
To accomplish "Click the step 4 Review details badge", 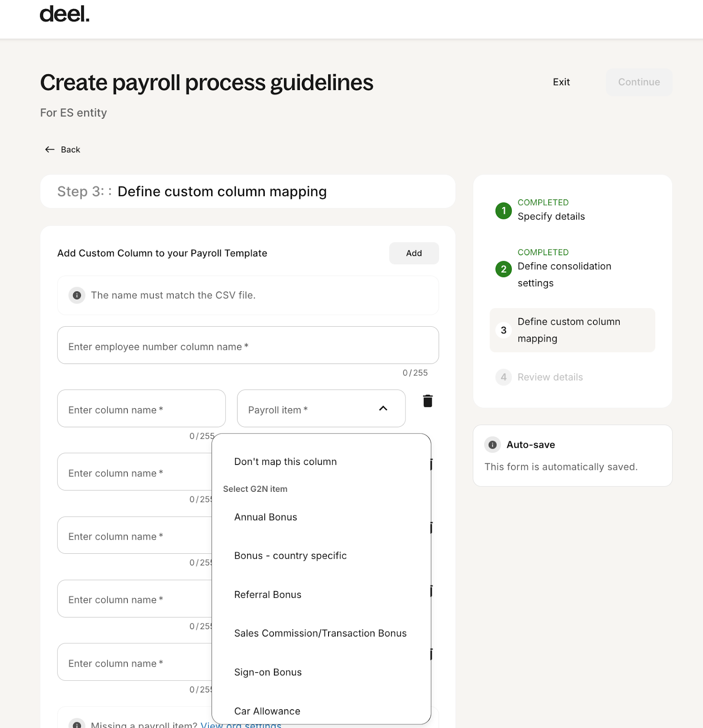I will (503, 377).
